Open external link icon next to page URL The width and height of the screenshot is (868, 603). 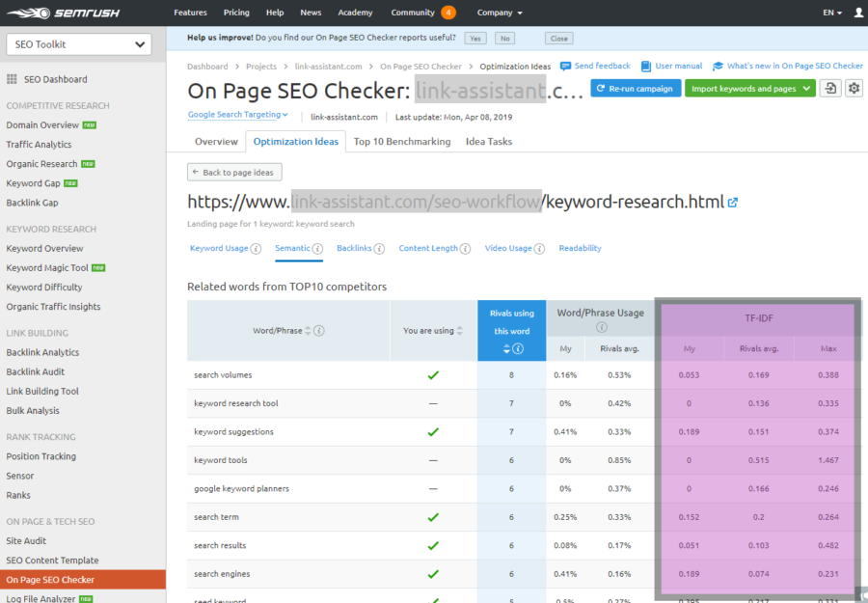[733, 202]
